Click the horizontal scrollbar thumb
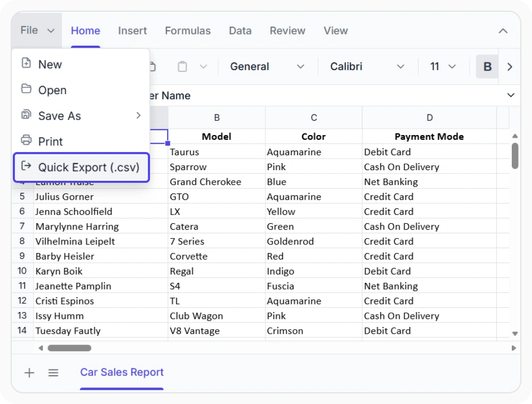This screenshot has width=532, height=404. pos(70,348)
